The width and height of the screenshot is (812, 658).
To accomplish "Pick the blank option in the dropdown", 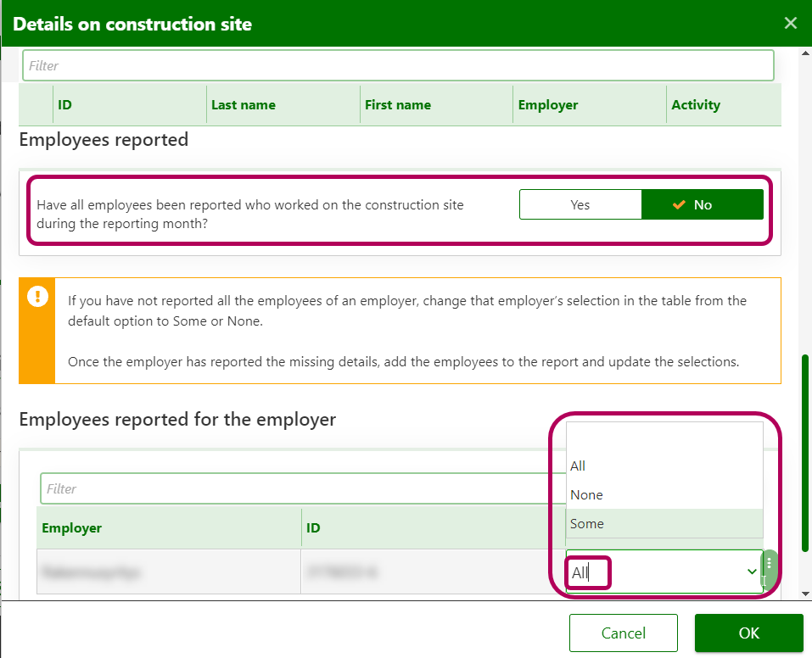I will [x=664, y=438].
